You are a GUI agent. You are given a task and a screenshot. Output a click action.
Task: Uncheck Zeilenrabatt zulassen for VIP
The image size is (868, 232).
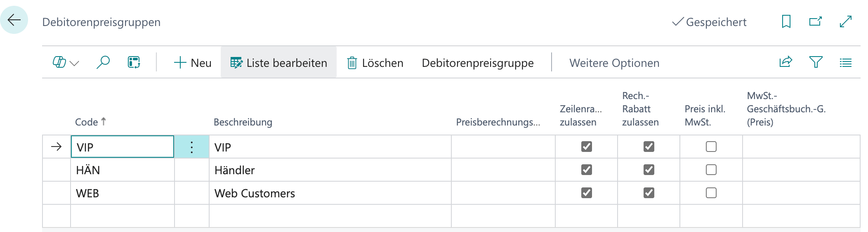586,147
